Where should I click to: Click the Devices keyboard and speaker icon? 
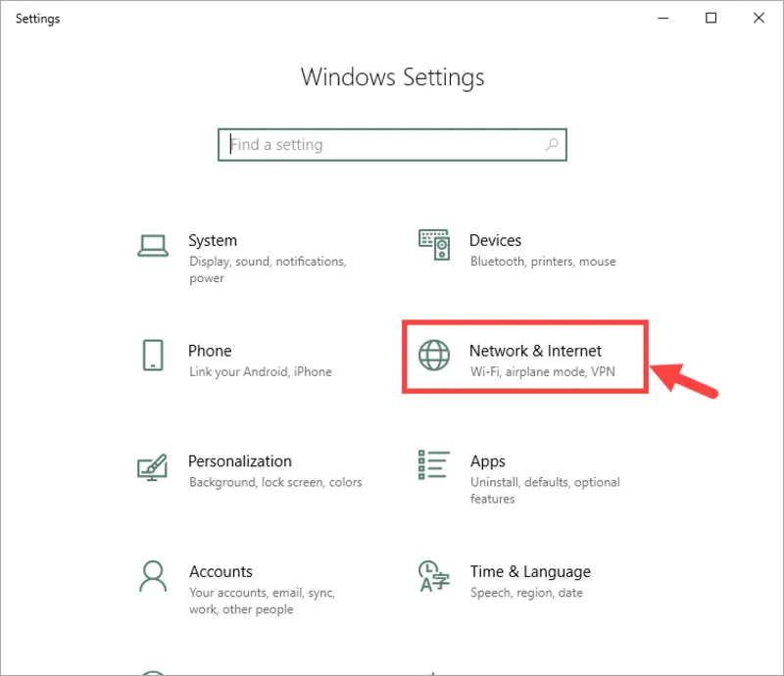[433, 244]
